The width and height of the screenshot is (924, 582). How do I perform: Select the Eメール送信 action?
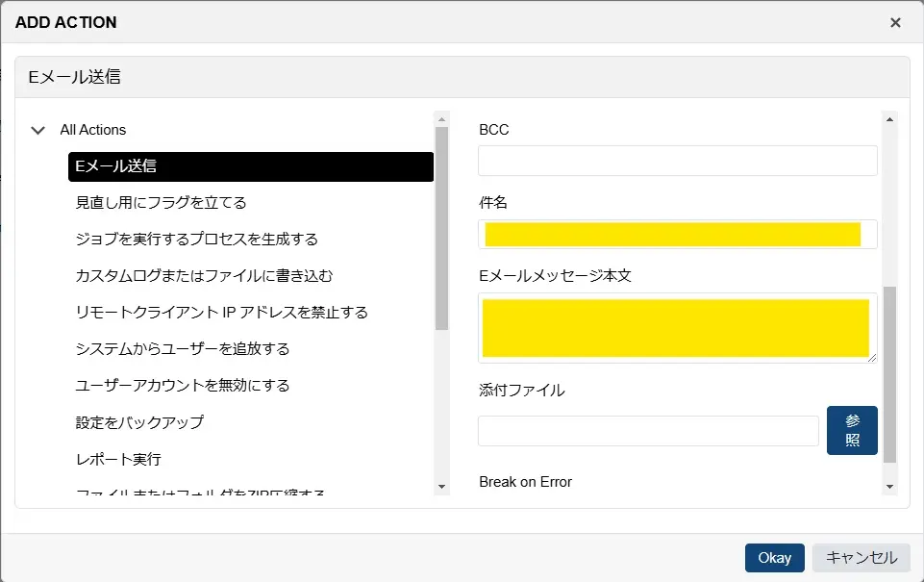[250, 166]
